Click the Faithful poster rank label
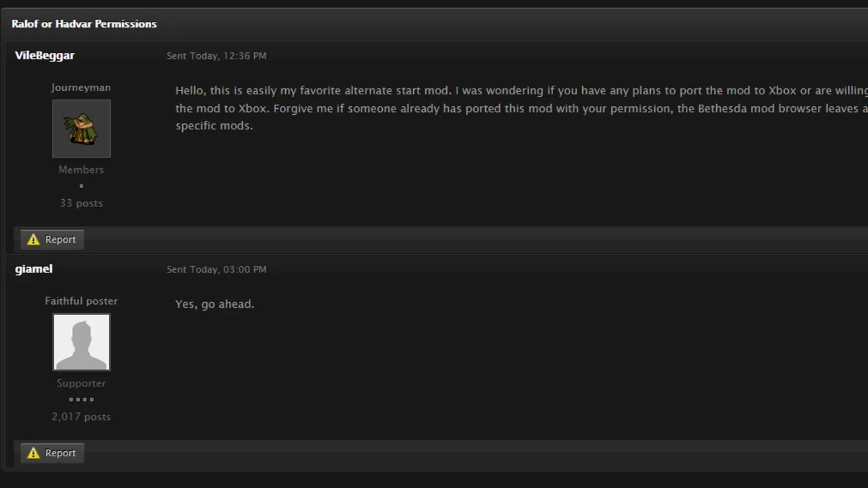Screen dimensions: 868x488 (81, 301)
